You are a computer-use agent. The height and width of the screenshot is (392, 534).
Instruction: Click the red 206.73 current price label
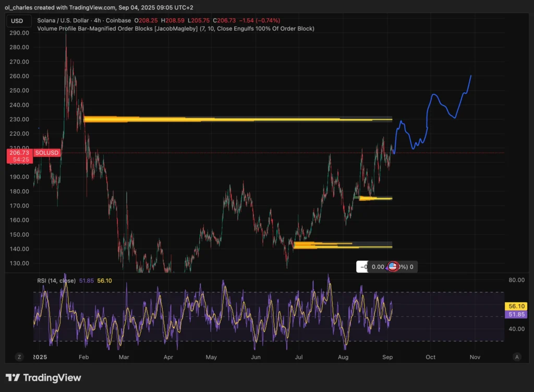point(20,153)
